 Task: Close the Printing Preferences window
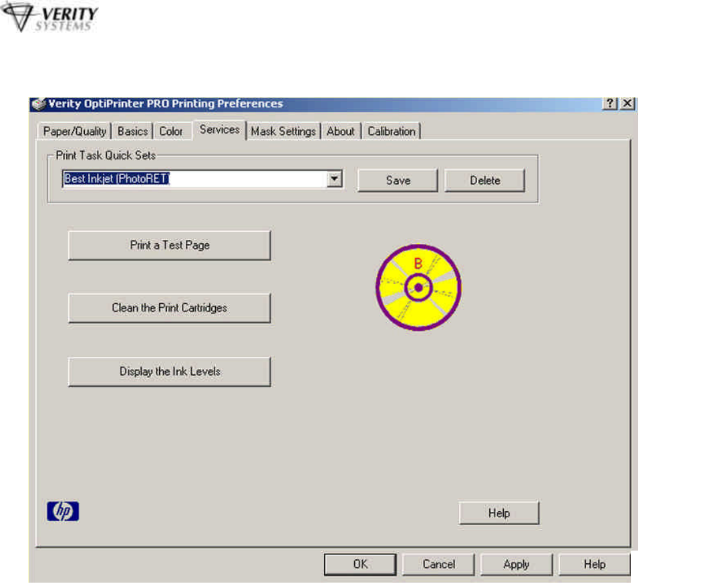coord(627,104)
